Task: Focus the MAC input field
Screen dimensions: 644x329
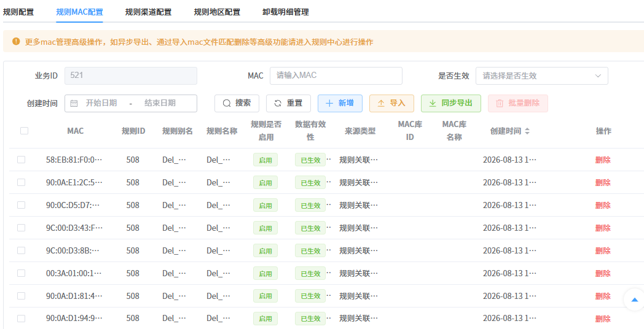Action: (x=336, y=76)
